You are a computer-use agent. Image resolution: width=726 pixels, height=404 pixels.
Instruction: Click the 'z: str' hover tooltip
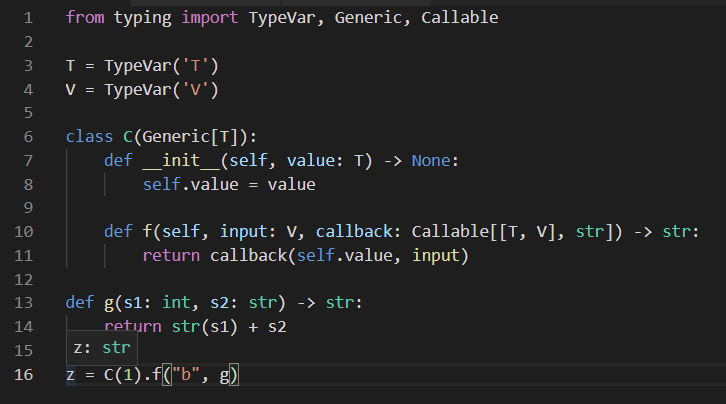[x=102, y=348]
